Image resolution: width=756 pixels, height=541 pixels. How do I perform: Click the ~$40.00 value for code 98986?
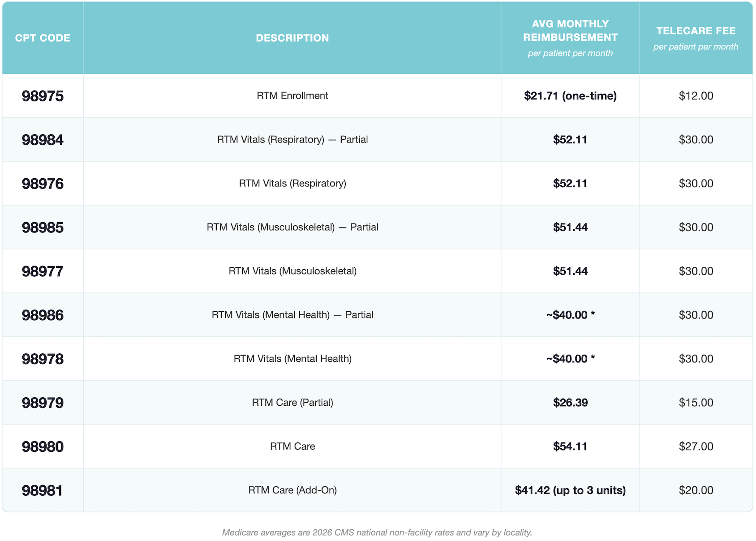click(570, 315)
